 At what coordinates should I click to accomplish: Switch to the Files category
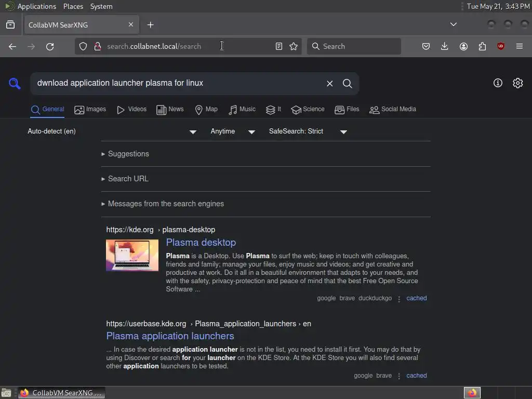point(347,109)
